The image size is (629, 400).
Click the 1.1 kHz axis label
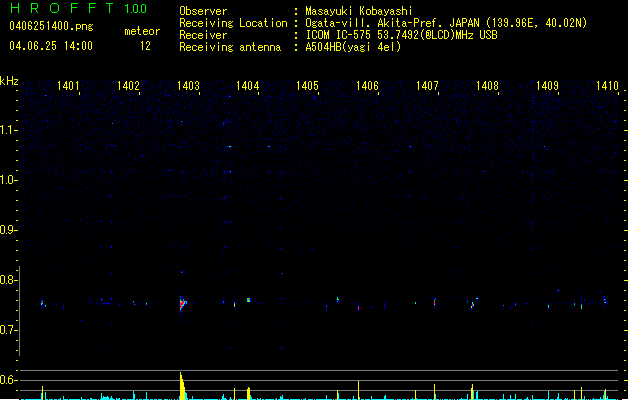point(8,130)
